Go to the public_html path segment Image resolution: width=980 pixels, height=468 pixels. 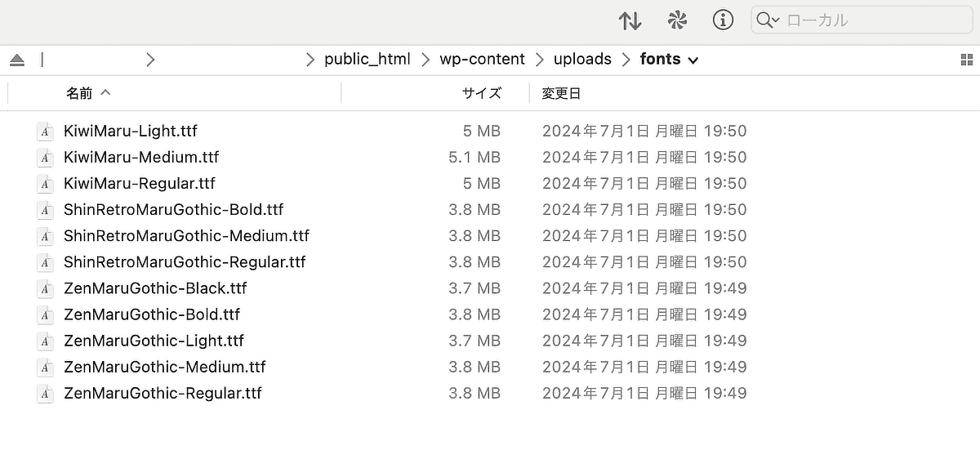tap(367, 59)
